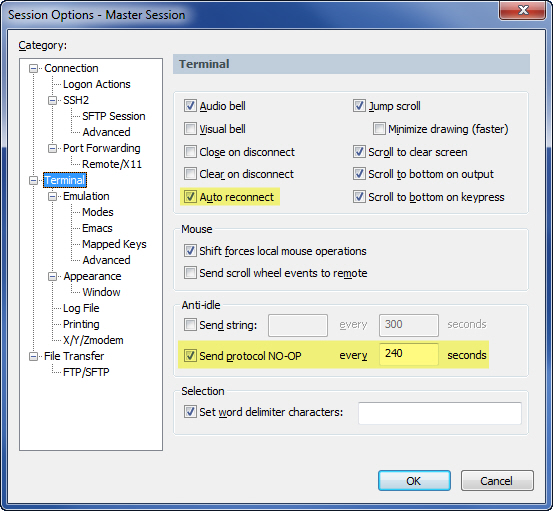Enable Visual bell option
553x511 pixels.
(x=190, y=129)
